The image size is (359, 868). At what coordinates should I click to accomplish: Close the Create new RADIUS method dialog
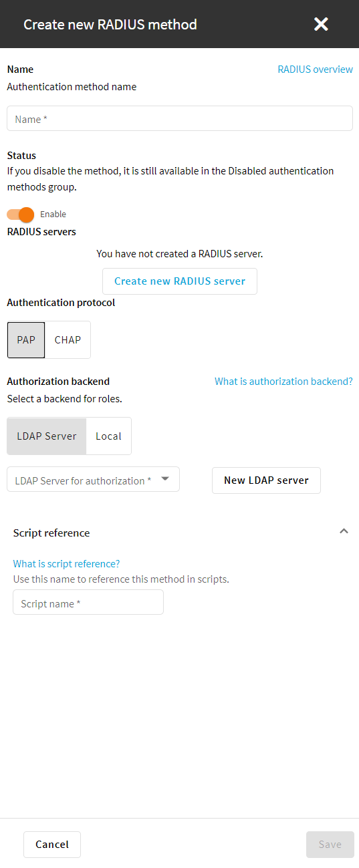pos(321,24)
